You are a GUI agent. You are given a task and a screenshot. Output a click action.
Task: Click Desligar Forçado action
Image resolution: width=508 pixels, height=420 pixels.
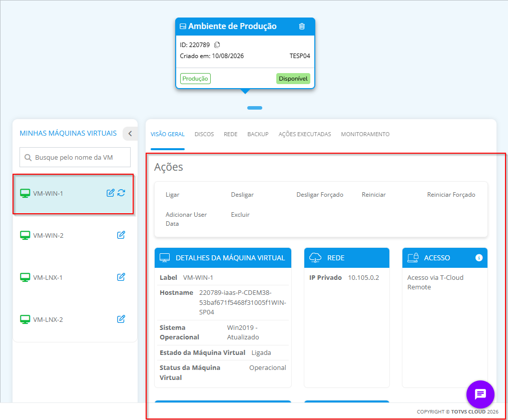(320, 195)
